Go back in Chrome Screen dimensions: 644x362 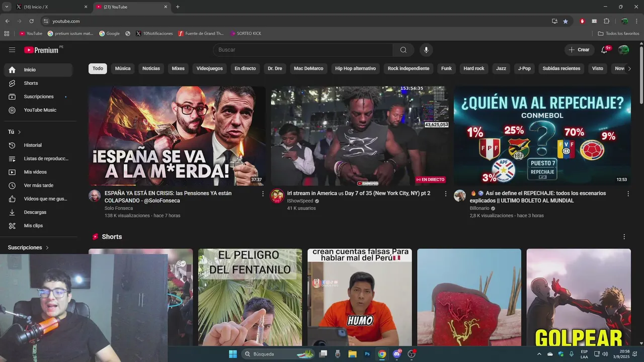point(7,21)
